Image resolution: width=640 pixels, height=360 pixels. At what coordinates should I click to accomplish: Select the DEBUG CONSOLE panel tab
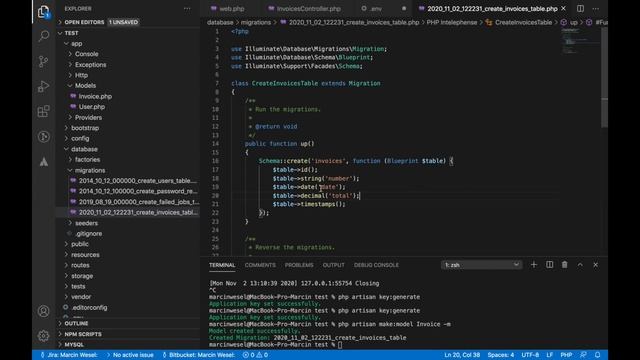point(376,265)
